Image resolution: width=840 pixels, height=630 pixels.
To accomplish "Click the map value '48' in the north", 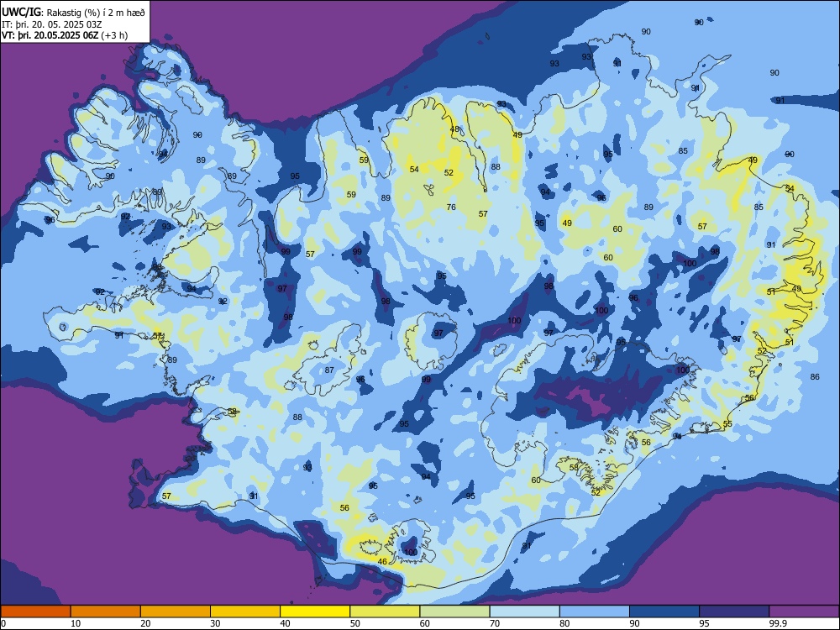I will 454,129.
